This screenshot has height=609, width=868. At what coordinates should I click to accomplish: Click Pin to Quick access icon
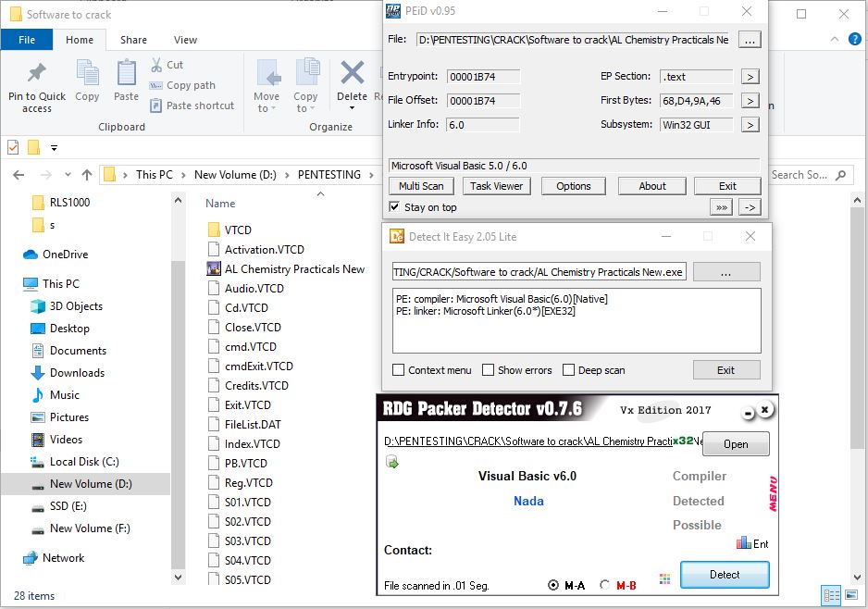coord(36,72)
